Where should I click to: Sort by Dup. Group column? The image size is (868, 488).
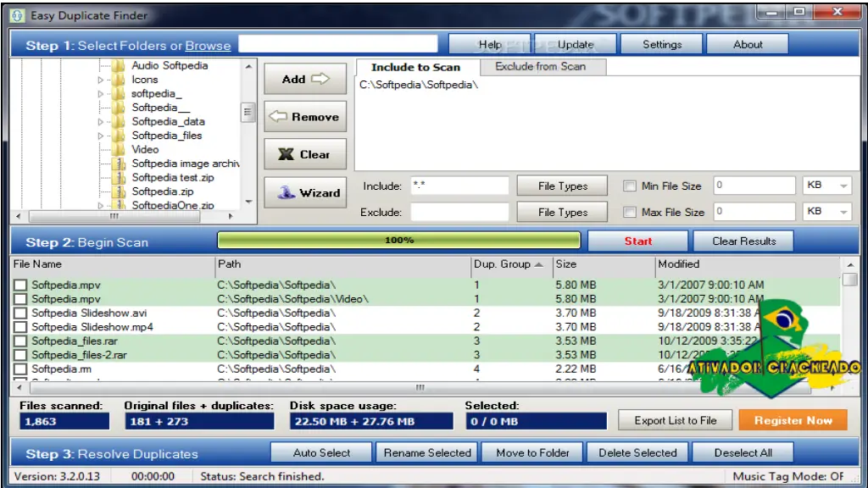tap(511, 264)
